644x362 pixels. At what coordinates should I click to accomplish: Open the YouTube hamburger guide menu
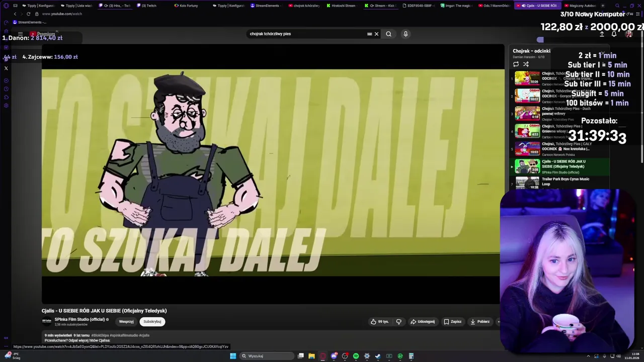pyautogui.click(x=20, y=34)
